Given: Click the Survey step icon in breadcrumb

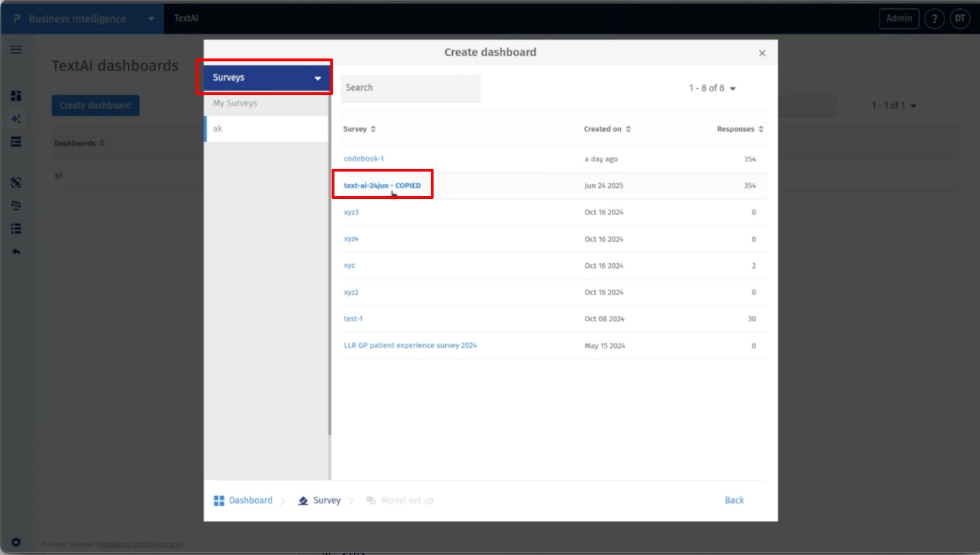Looking at the screenshot, I should pos(304,501).
